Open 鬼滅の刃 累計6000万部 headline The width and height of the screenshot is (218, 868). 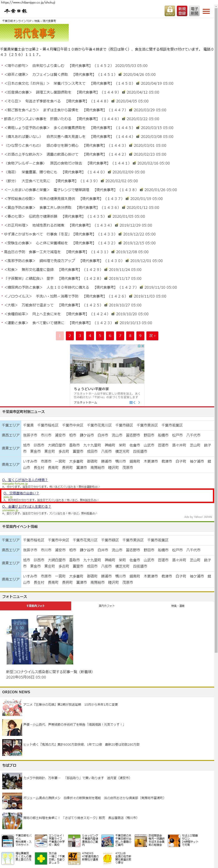click(x=81, y=744)
